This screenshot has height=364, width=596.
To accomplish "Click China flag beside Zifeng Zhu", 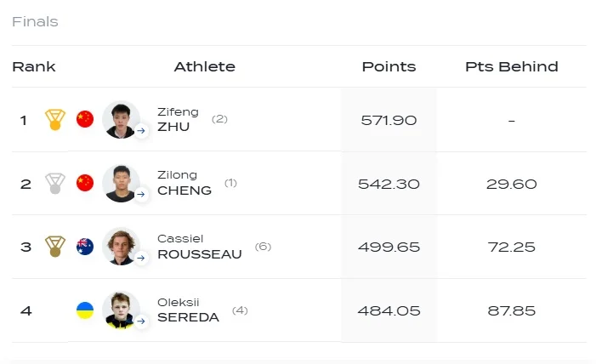I will (84, 119).
